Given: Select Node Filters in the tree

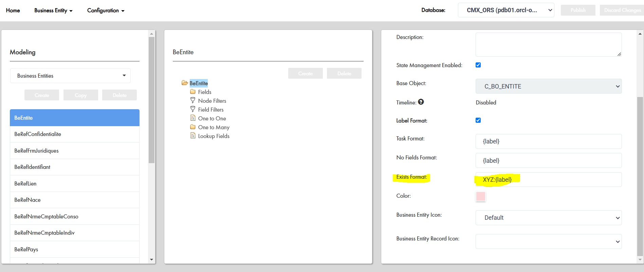Looking at the screenshot, I should [212, 101].
